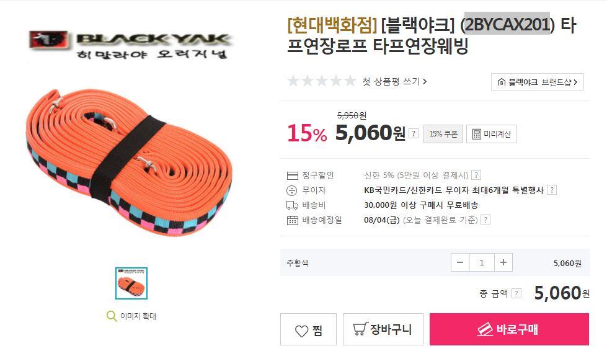
Task: Click the 바로구매 buy now button
Action: click(509, 329)
